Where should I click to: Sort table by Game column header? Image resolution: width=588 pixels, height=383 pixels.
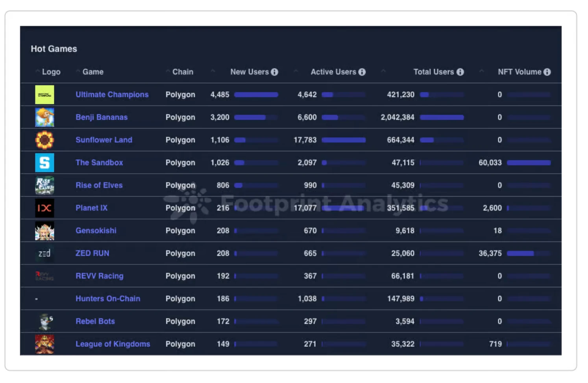point(93,72)
